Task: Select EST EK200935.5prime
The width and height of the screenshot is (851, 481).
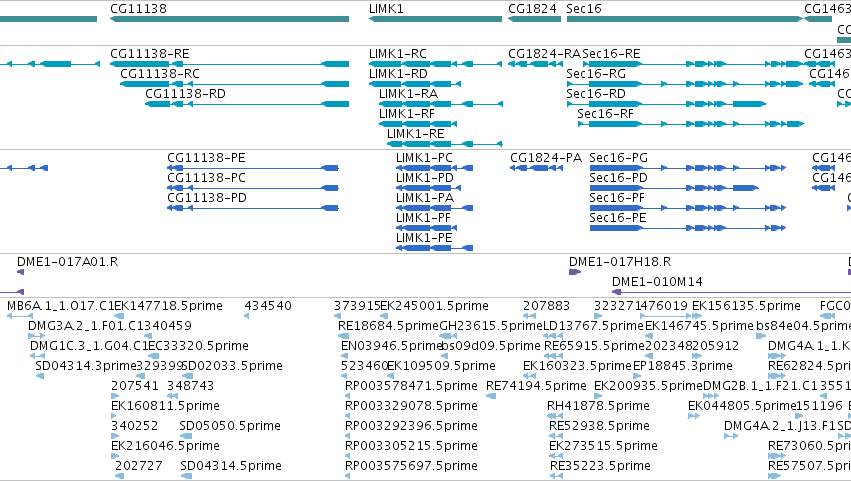Action: [x=598, y=396]
